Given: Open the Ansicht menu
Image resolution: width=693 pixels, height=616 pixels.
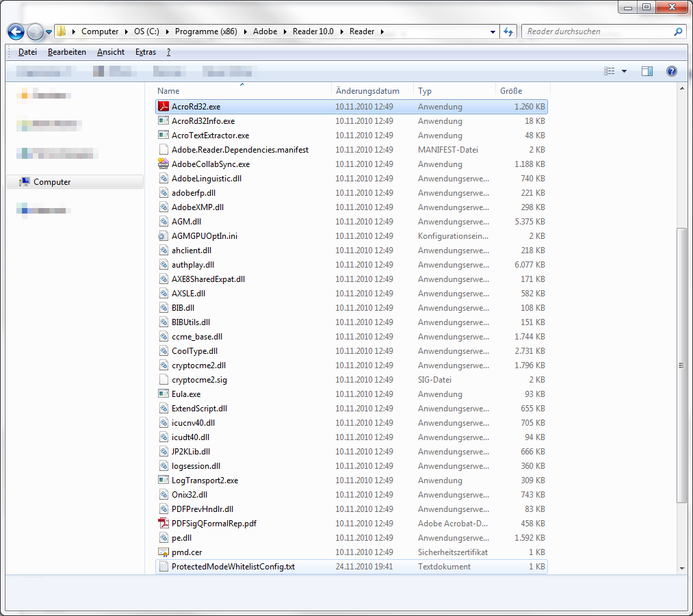Looking at the screenshot, I should coord(111,52).
